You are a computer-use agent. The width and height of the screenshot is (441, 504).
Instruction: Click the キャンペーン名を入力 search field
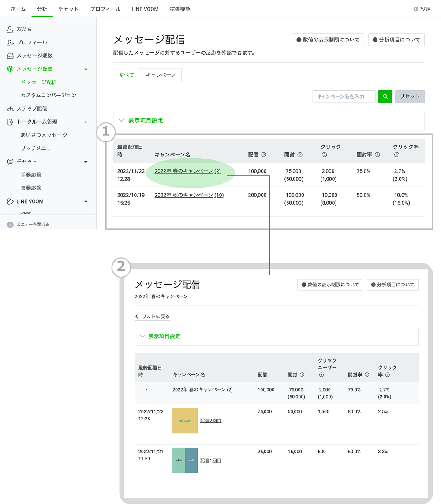(344, 96)
